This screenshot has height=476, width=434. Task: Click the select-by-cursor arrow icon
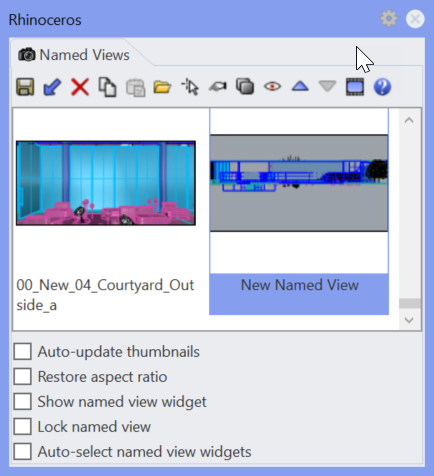pyautogui.click(x=190, y=87)
